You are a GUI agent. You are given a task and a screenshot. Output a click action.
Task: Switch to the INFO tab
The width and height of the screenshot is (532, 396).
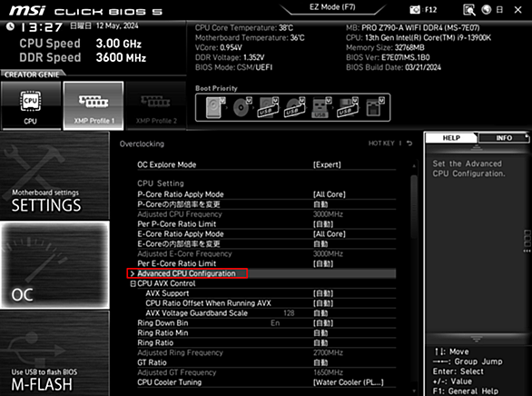pos(504,138)
